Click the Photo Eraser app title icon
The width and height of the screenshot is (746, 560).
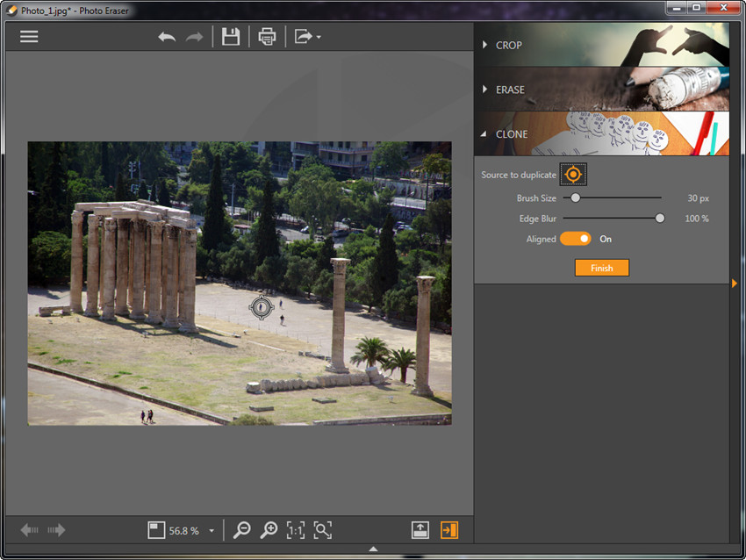tap(11, 11)
